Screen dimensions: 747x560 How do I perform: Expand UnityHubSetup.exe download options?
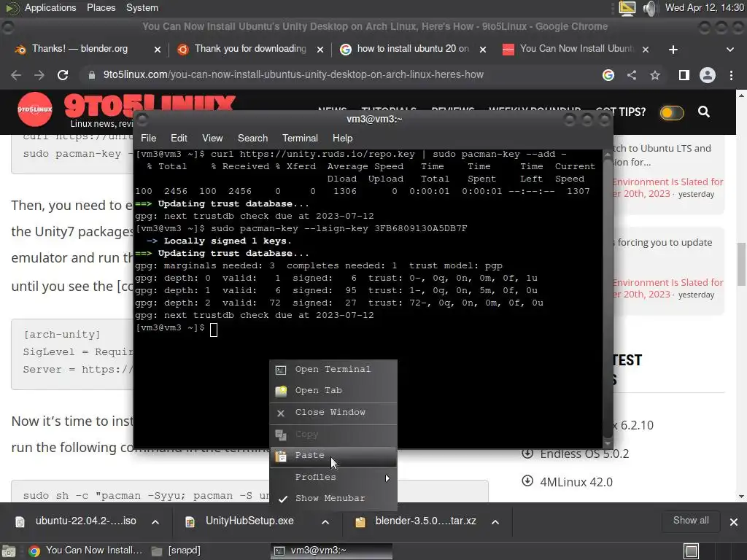point(325,522)
